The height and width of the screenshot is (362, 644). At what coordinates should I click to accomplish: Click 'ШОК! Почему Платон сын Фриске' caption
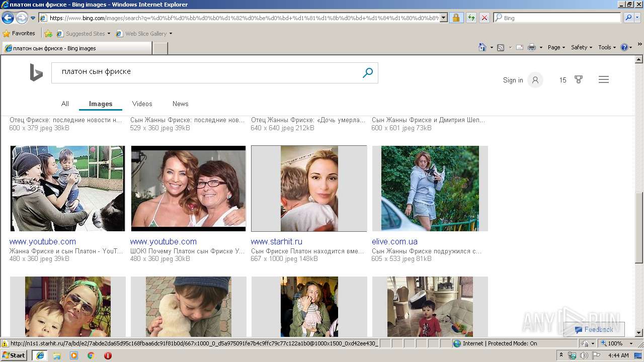(187, 251)
